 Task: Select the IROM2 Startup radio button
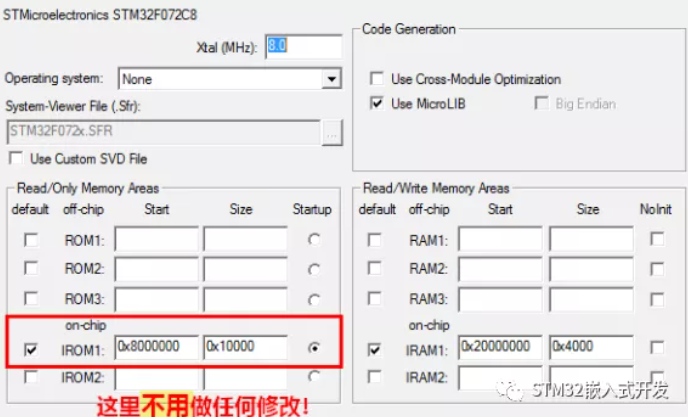(314, 376)
